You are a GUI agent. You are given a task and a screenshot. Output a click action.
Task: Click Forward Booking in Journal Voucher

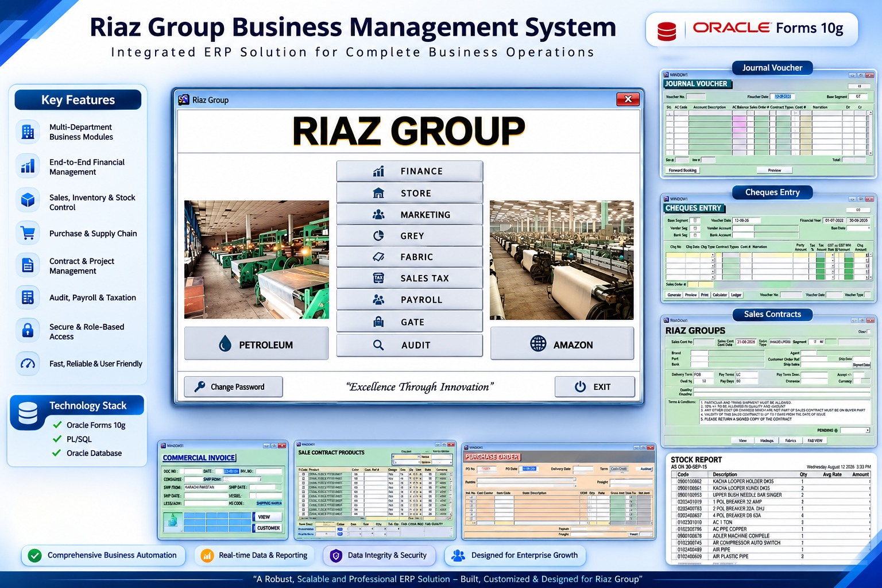click(x=682, y=170)
